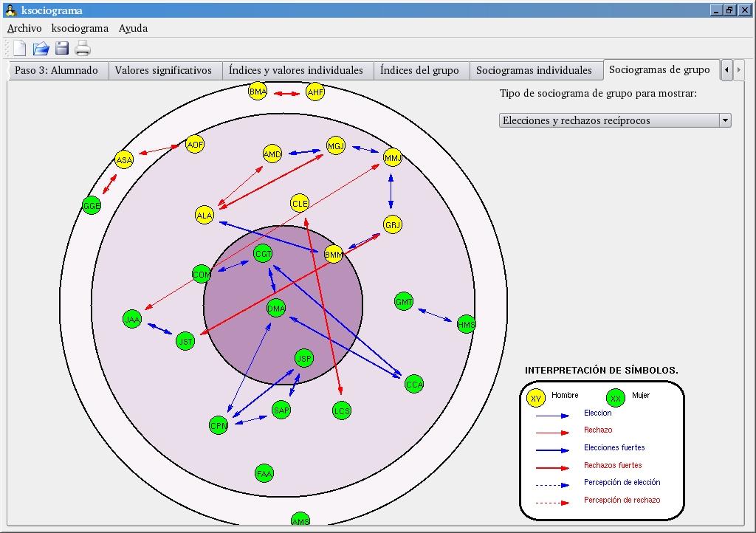Click the Percepción de rechazo legend label
This screenshot has width=756, height=533.
(622, 501)
